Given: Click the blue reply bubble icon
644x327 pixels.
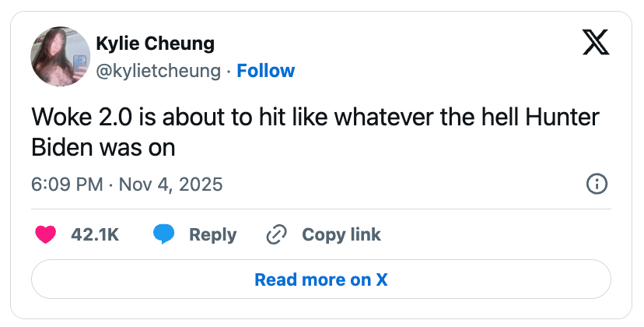Looking at the screenshot, I should pos(163,234).
